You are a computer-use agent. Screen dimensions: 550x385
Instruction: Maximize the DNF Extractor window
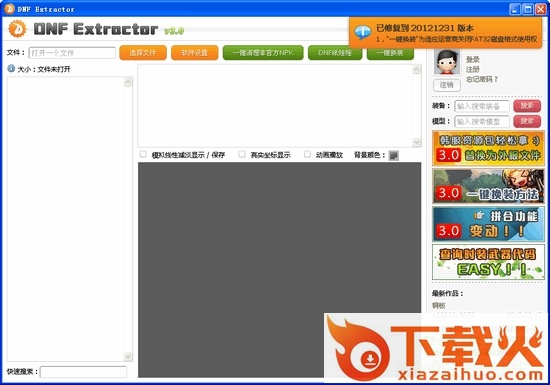coord(528,9)
